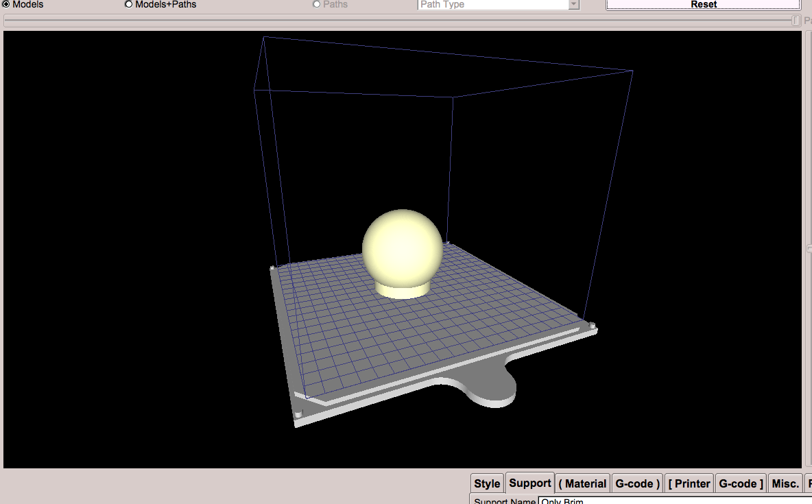This screenshot has width=812, height=504.
Task: Click the Path Type dropdown arrow
Action: (x=573, y=4)
